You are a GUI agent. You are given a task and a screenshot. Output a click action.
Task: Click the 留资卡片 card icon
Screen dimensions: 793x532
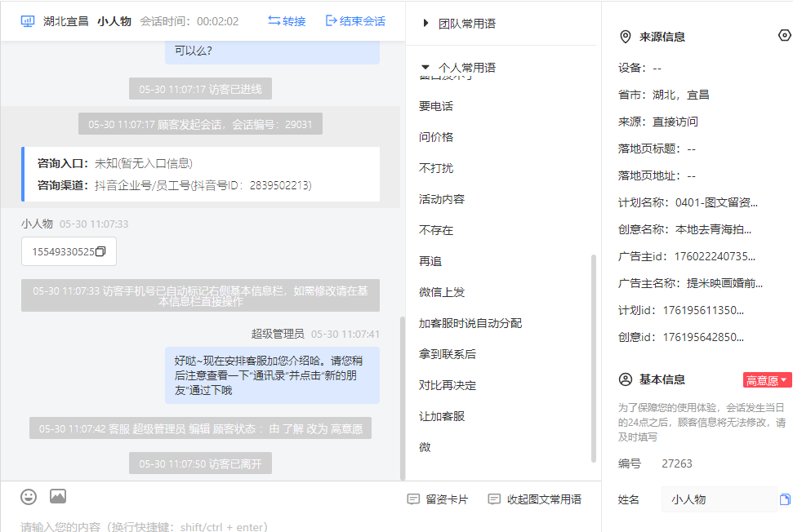pyautogui.click(x=413, y=499)
